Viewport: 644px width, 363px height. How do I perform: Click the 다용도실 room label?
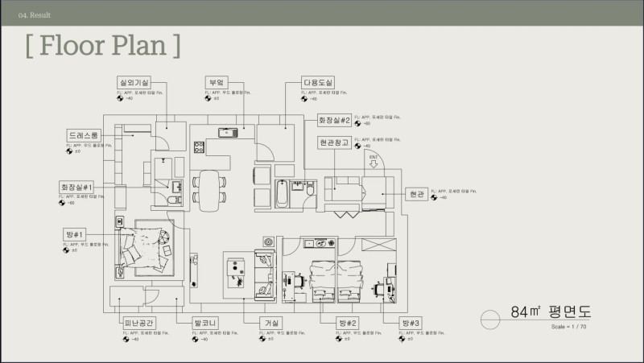point(318,83)
